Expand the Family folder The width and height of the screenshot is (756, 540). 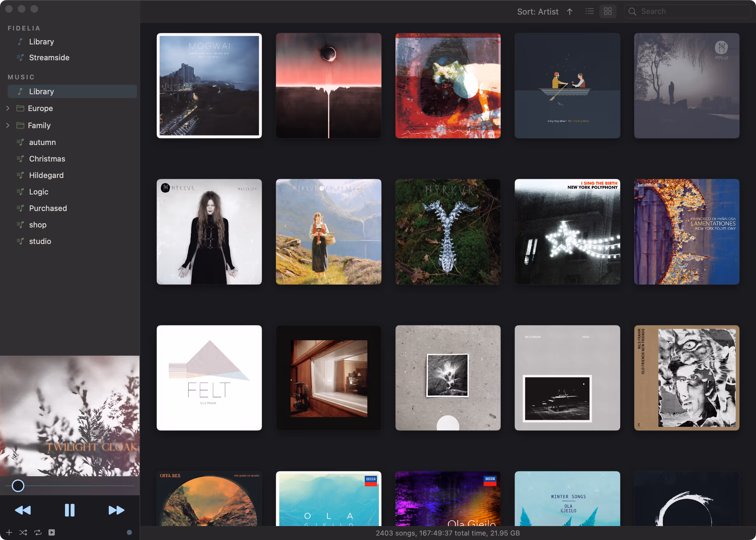[8, 125]
